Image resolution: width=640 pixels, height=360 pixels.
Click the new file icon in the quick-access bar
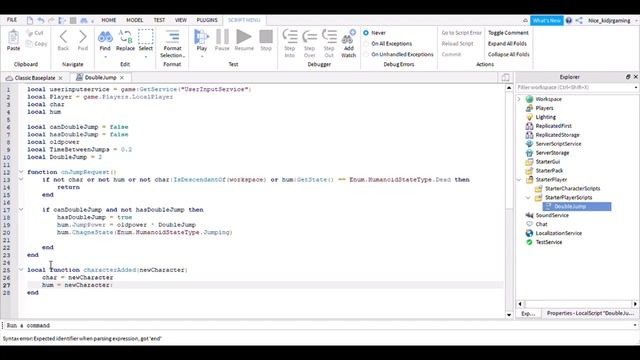tap(30, 20)
